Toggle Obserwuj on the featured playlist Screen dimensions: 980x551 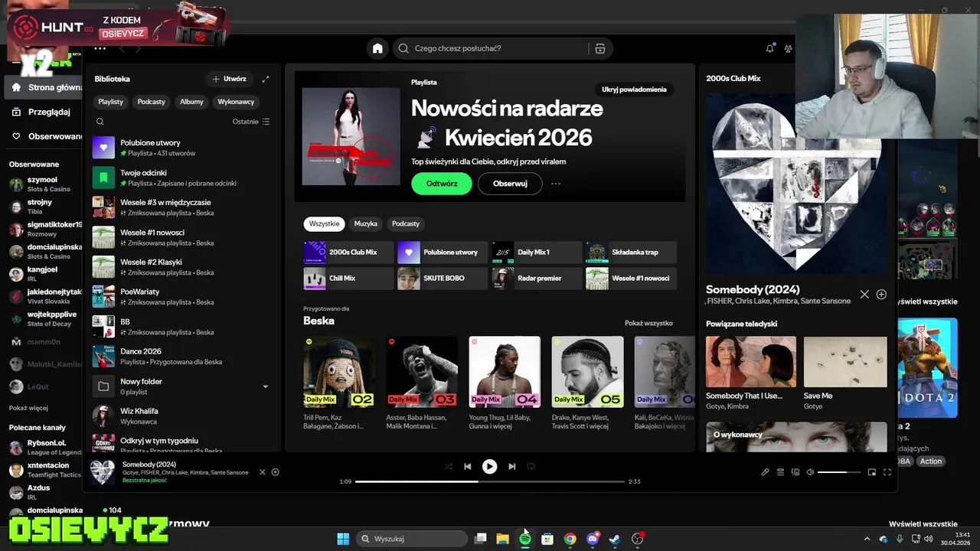click(510, 184)
